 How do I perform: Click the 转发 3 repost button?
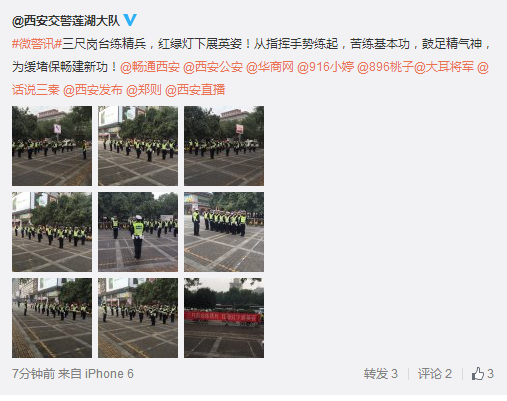click(x=381, y=374)
